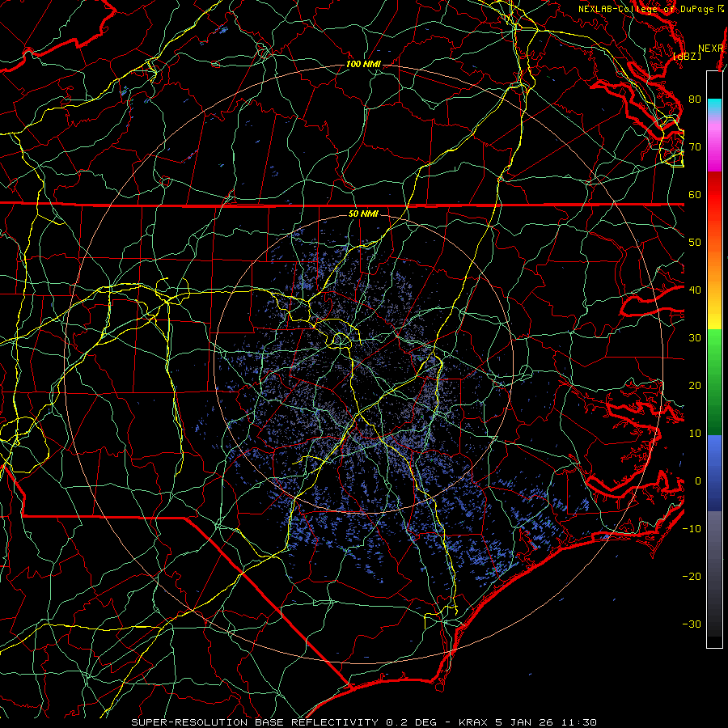Click the 50 value on the dBZ scale
This screenshot has width=728, height=728.
tap(695, 243)
